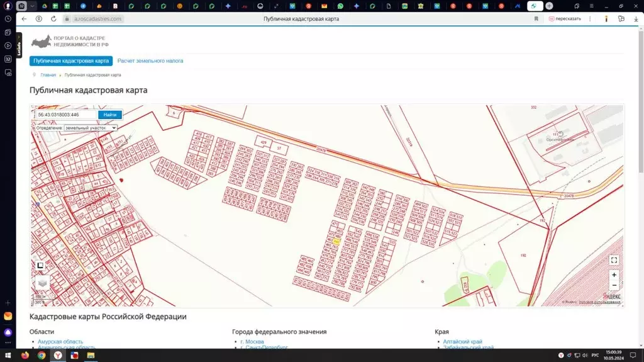
Task: Open Расчет земельного налога tab
Action: coord(150,61)
